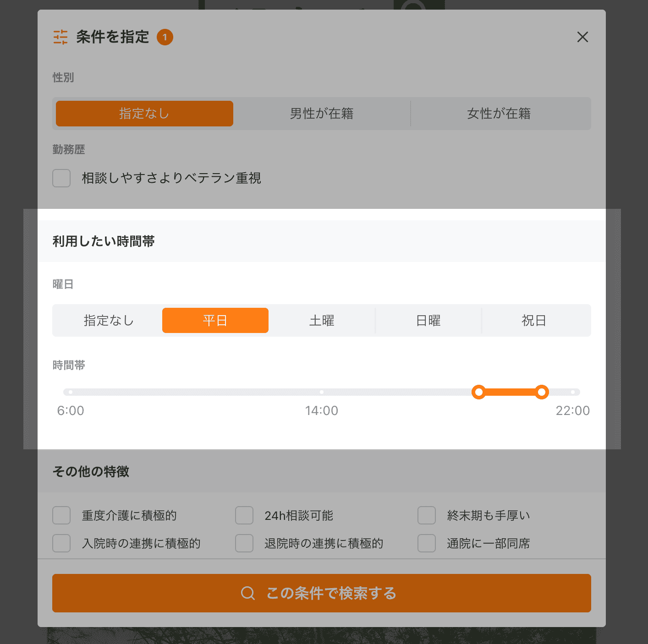The width and height of the screenshot is (648, 644).
Task: Click the orange badge showing 1
Action: coord(165,37)
